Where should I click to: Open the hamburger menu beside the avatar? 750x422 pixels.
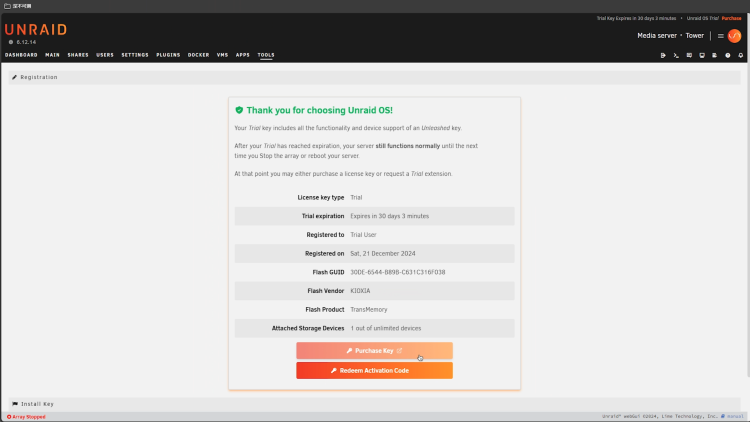(720, 36)
